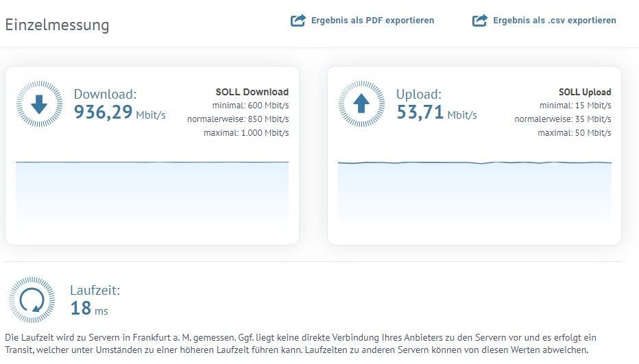Open 'Ergebnis als PDF exportieren' link
Viewport: 639px width, 364px height.
click(x=372, y=21)
